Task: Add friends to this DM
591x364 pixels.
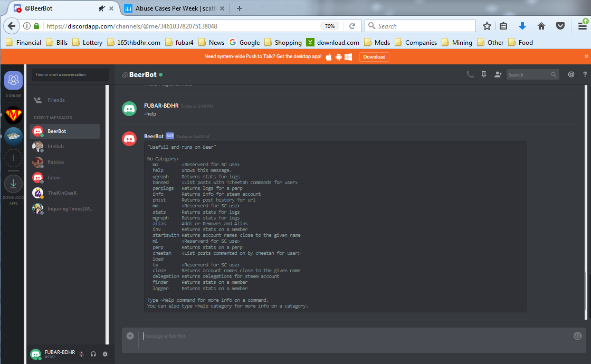Action: (x=498, y=74)
